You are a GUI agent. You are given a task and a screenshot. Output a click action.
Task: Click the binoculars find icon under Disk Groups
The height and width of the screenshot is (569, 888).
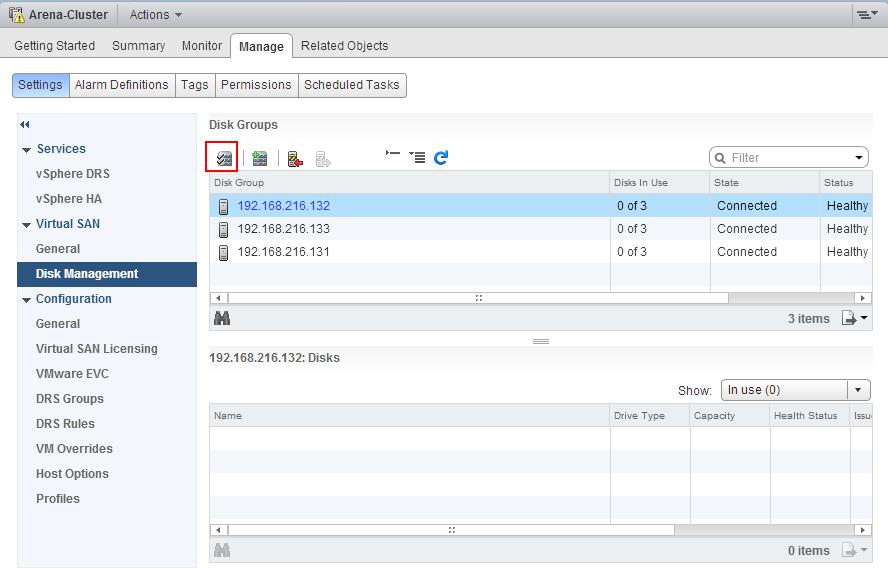222,319
